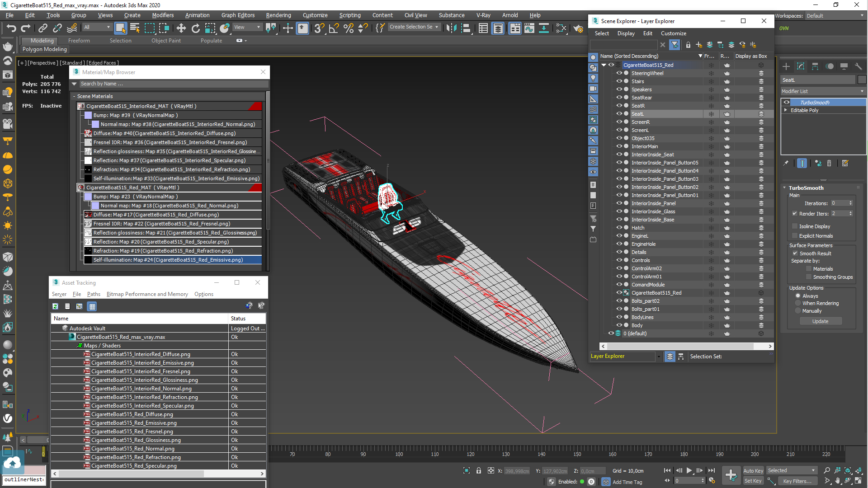Enable the Explicit Normals checkbox

pyautogui.click(x=795, y=236)
